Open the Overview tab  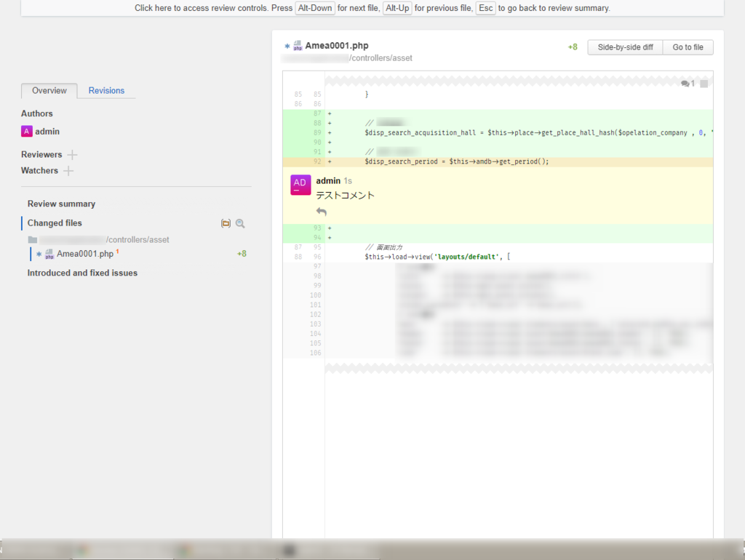49,90
